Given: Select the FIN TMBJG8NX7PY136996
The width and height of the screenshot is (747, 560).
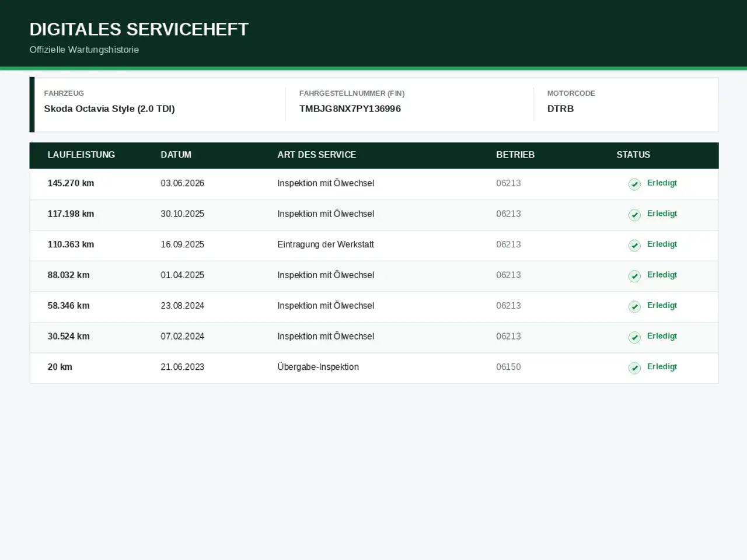Looking at the screenshot, I should (x=350, y=108).
